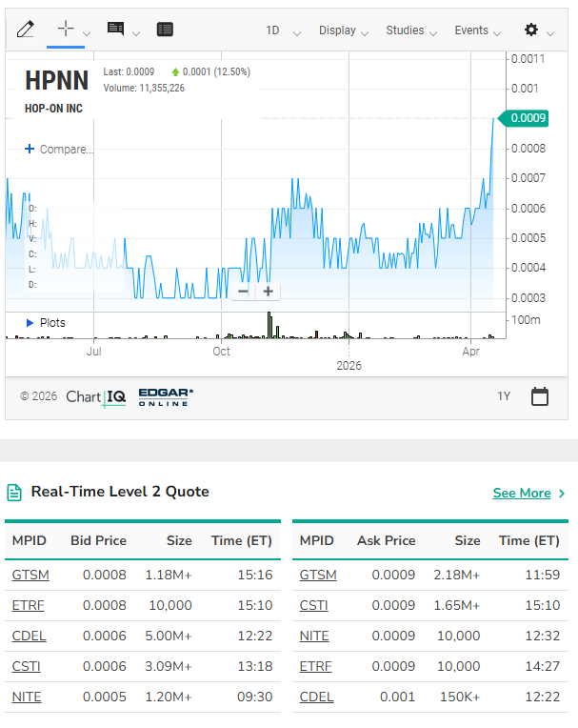Screen dimensions: 578x728
Task: Click the Oct label on time axis
Action: (x=221, y=352)
